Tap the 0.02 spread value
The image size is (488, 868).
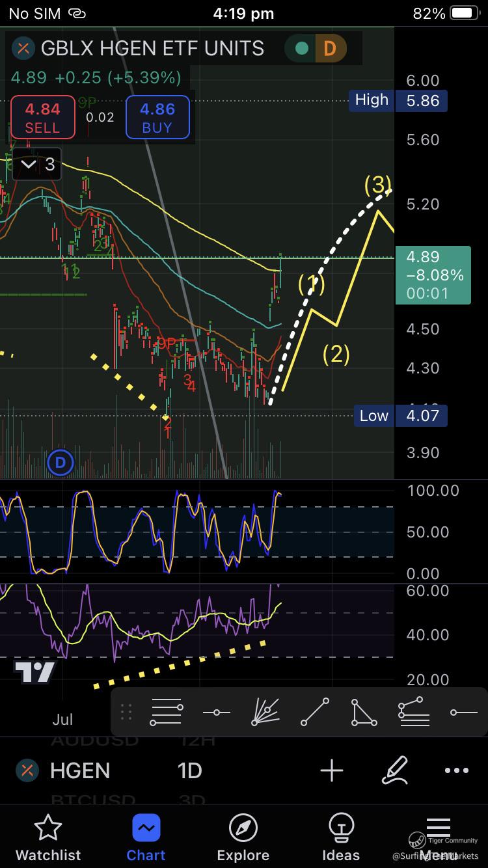[x=100, y=118]
